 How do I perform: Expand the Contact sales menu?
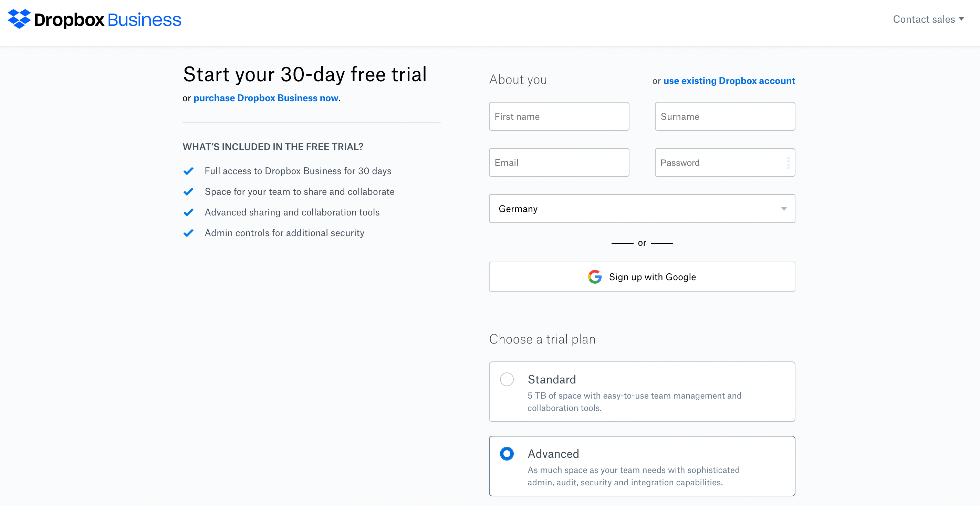(x=928, y=19)
